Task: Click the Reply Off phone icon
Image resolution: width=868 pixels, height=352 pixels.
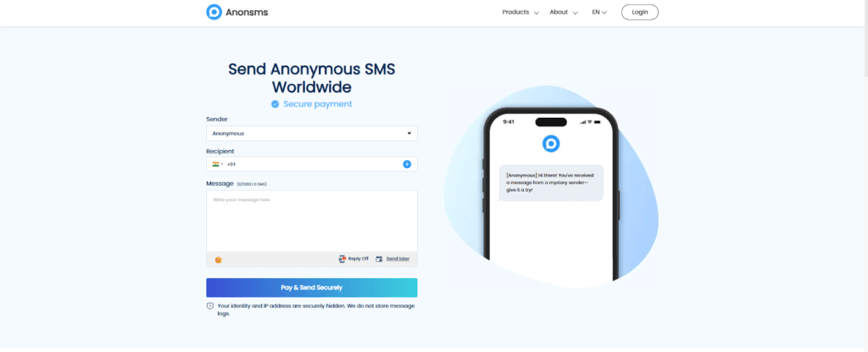Action: point(342,259)
